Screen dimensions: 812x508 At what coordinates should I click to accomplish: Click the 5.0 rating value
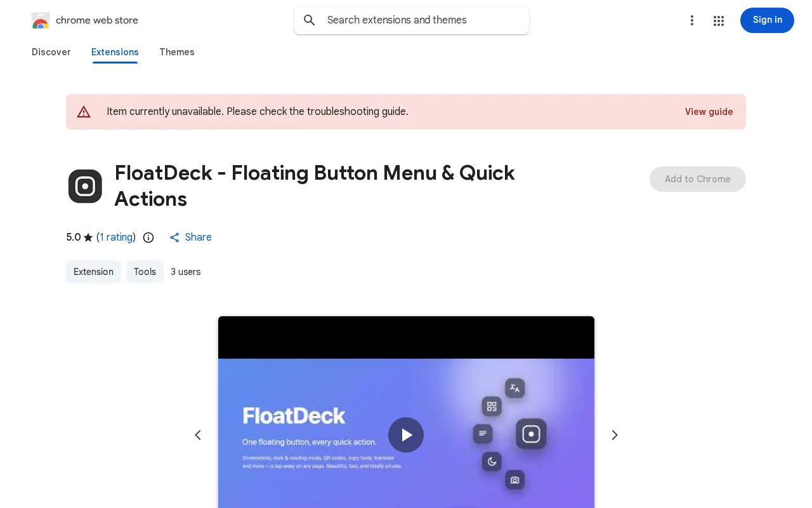pyautogui.click(x=74, y=237)
